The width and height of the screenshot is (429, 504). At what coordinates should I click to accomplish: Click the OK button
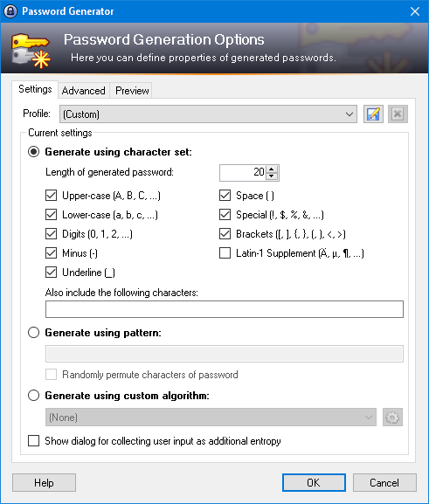[314, 483]
